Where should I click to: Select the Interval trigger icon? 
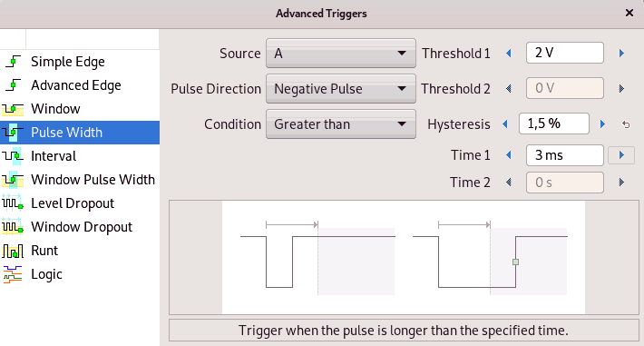pyautogui.click(x=13, y=156)
